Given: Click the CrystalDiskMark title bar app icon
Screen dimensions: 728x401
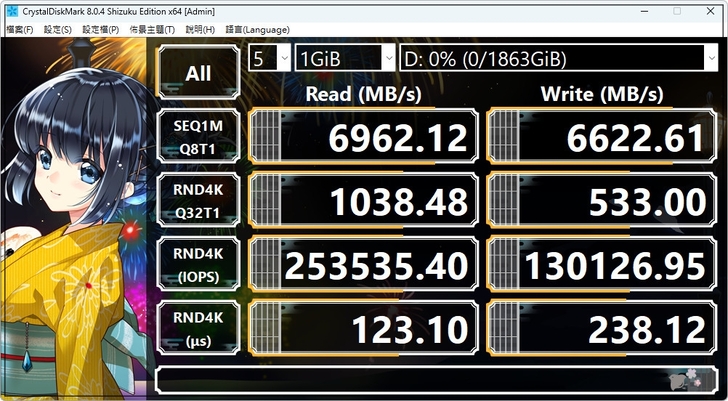Looking at the screenshot, I should coord(12,11).
